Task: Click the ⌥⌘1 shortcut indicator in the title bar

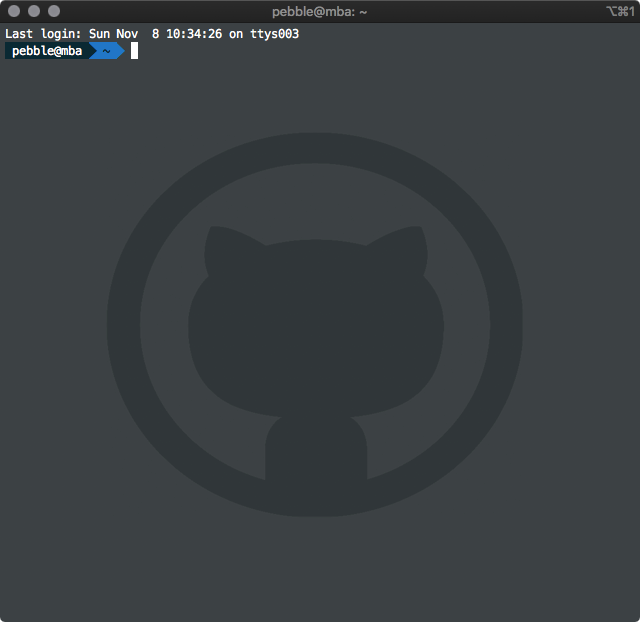Action: coord(620,11)
